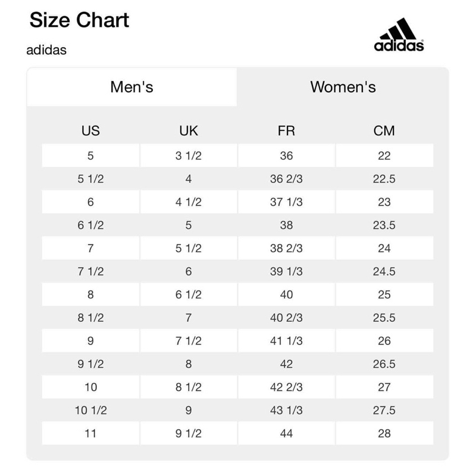Click the CM column header
The width and height of the screenshot is (476, 476).
(x=384, y=131)
